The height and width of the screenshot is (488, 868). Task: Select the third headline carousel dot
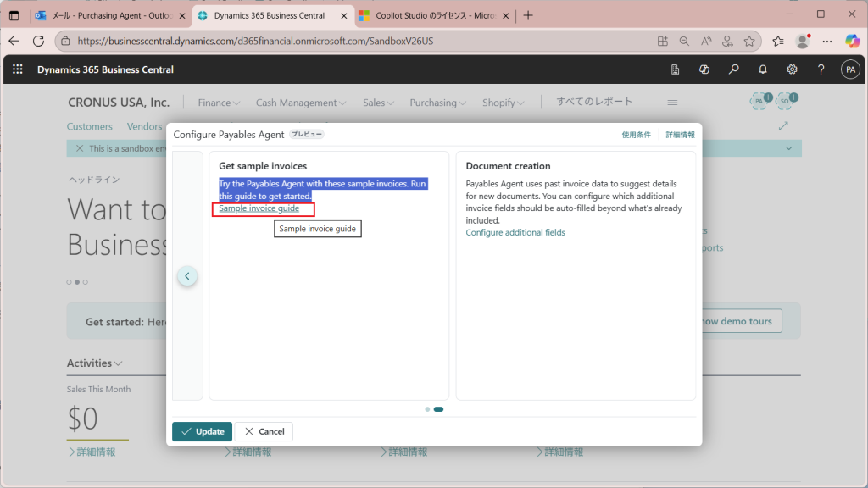coord(86,282)
